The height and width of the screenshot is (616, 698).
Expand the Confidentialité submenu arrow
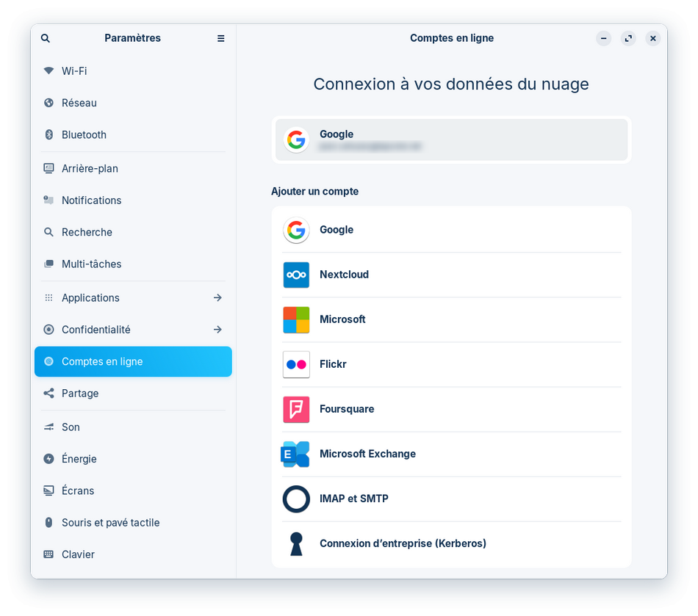point(217,330)
